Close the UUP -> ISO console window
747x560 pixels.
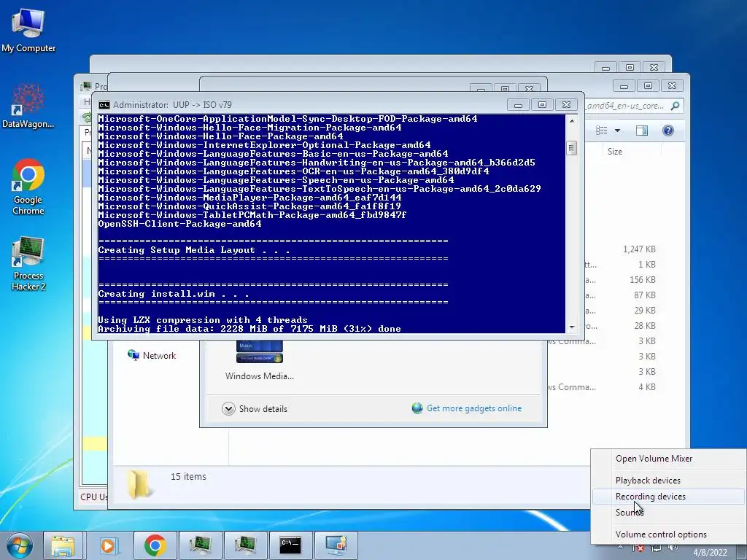click(x=566, y=105)
